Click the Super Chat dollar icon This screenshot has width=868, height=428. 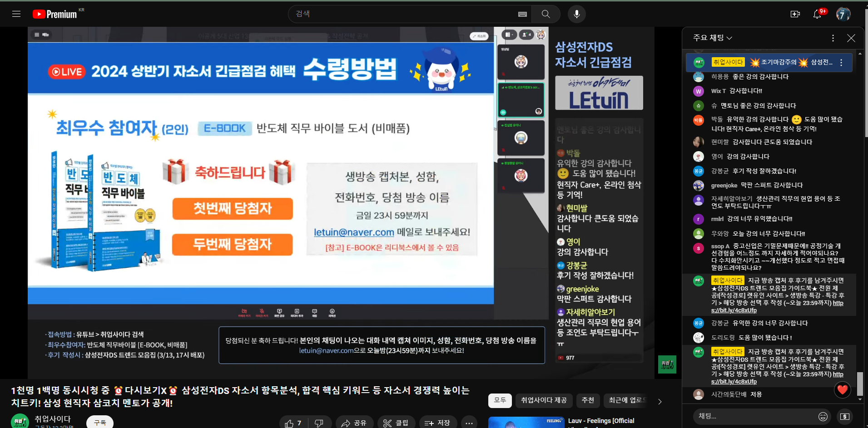tap(844, 416)
